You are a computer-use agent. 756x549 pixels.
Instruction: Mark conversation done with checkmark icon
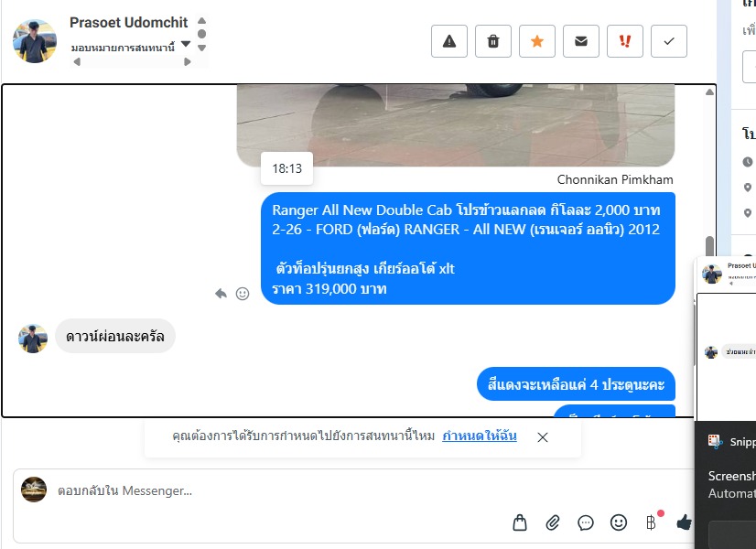point(669,41)
